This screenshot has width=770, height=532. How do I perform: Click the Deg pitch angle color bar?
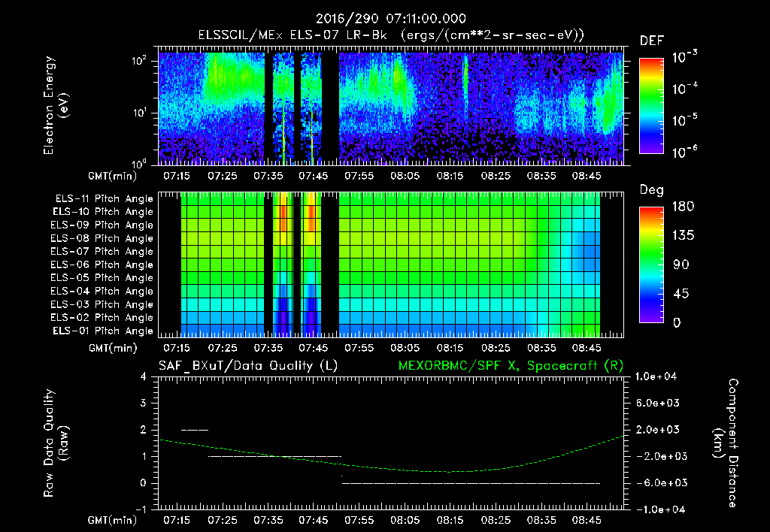tap(651, 264)
